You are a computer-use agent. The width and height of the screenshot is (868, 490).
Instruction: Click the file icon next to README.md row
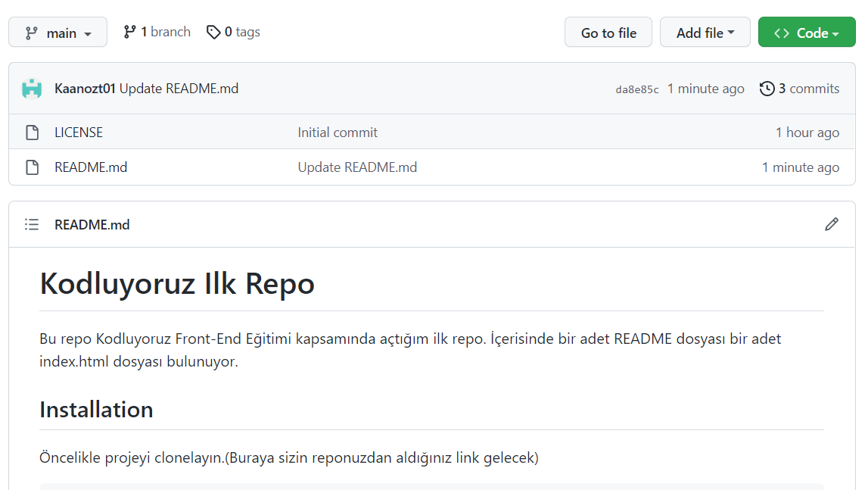pos(32,167)
